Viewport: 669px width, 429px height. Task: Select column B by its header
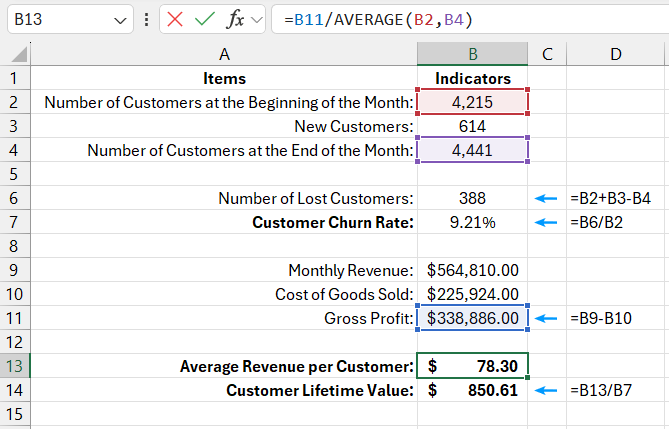[x=473, y=54]
